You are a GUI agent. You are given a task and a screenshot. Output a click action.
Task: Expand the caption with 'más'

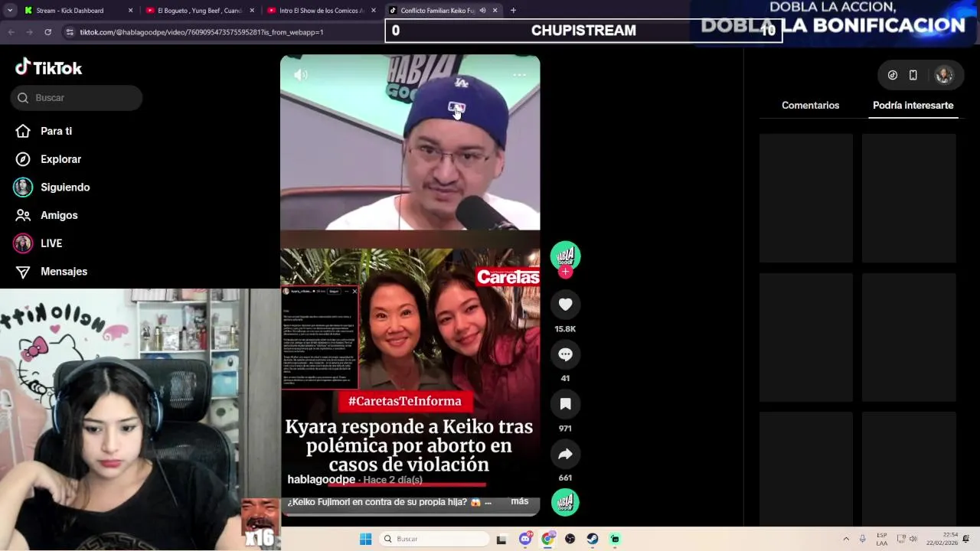click(519, 501)
